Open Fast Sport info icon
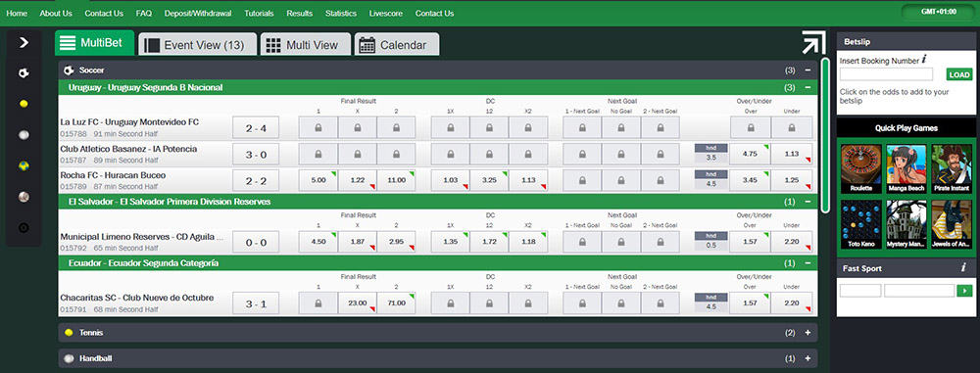 (963, 268)
